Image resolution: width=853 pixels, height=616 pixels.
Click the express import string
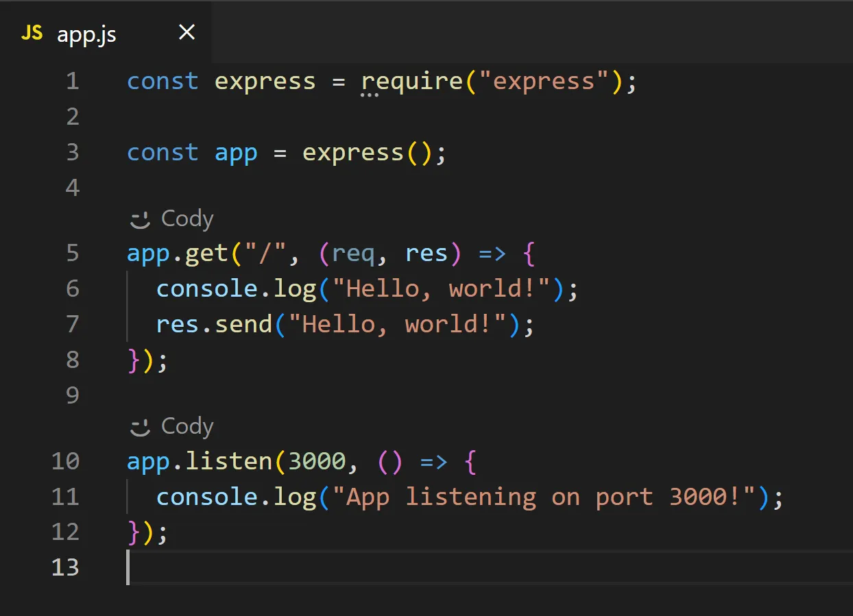click(x=542, y=81)
